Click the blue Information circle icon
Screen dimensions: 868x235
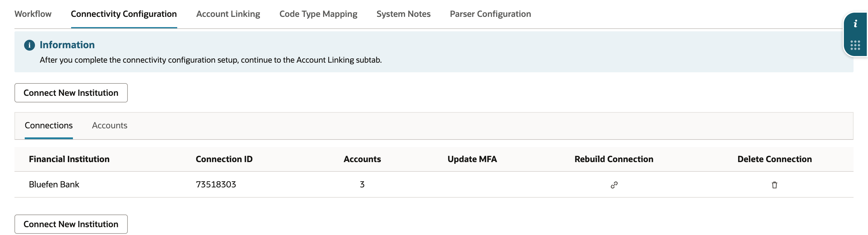click(29, 45)
